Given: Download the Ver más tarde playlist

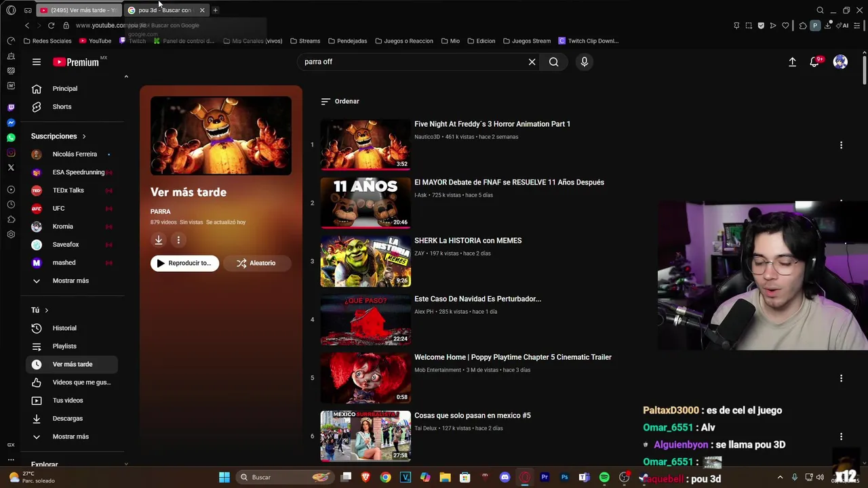Looking at the screenshot, I should (x=158, y=240).
